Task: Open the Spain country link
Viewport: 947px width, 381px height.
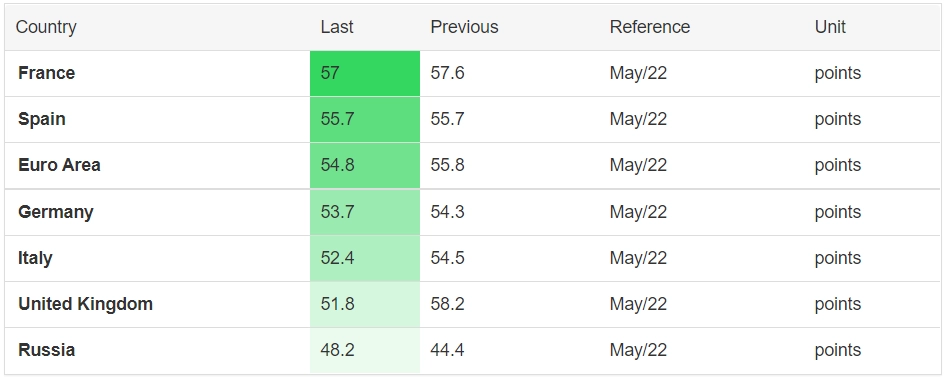Action: coord(42,119)
